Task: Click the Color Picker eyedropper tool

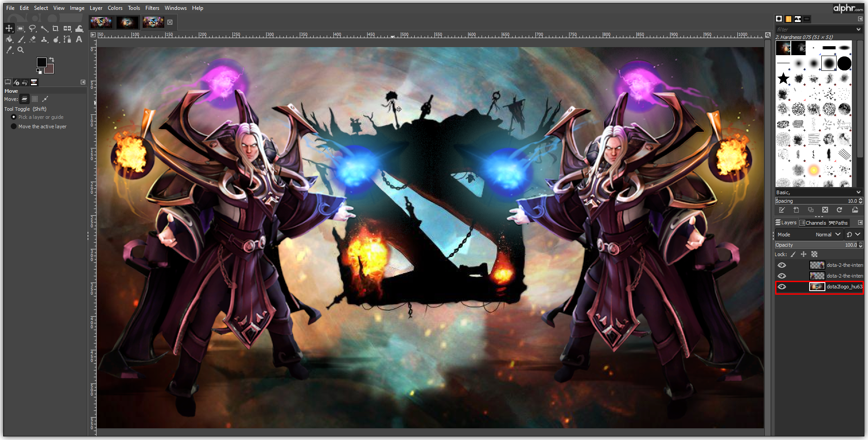Action: point(9,50)
